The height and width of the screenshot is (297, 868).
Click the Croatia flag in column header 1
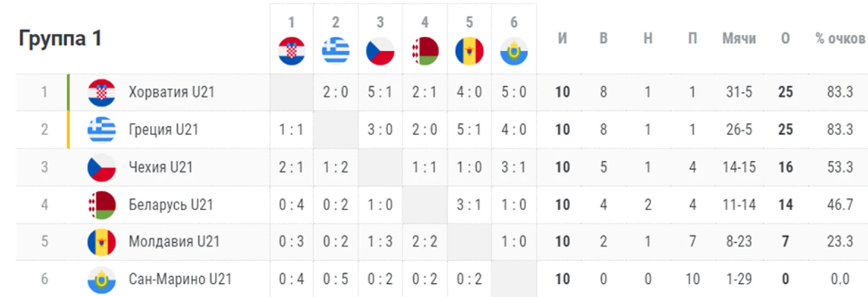pyautogui.click(x=291, y=51)
